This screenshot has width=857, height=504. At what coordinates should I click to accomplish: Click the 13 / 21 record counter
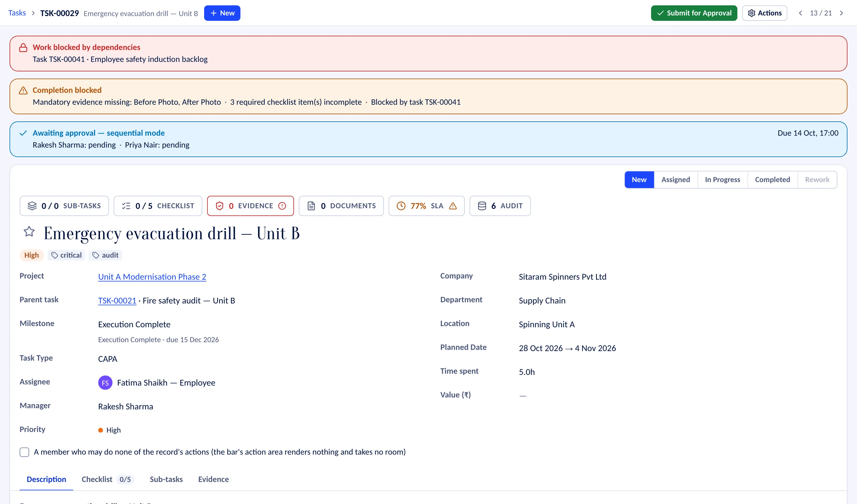coord(821,13)
